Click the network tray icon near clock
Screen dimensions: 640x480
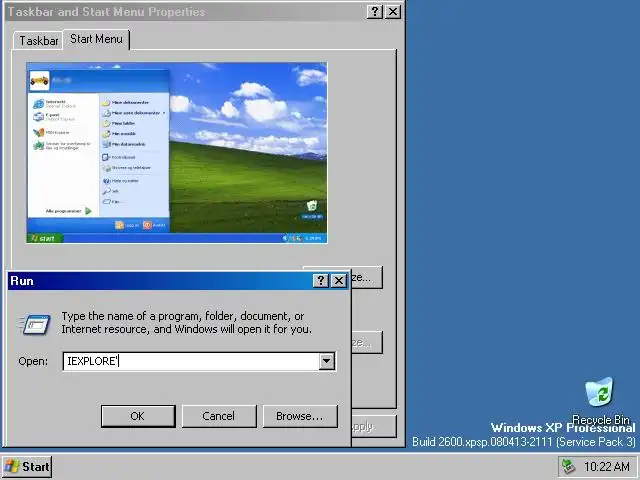click(x=568, y=466)
